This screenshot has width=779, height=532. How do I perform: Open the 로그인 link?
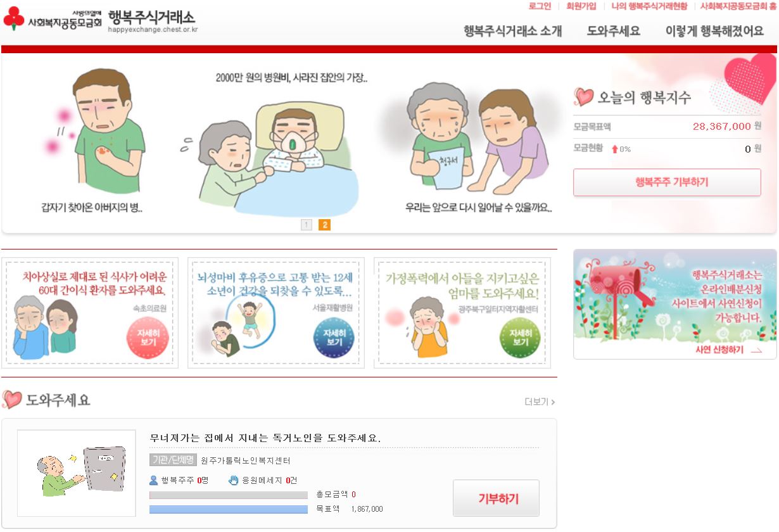(540, 6)
